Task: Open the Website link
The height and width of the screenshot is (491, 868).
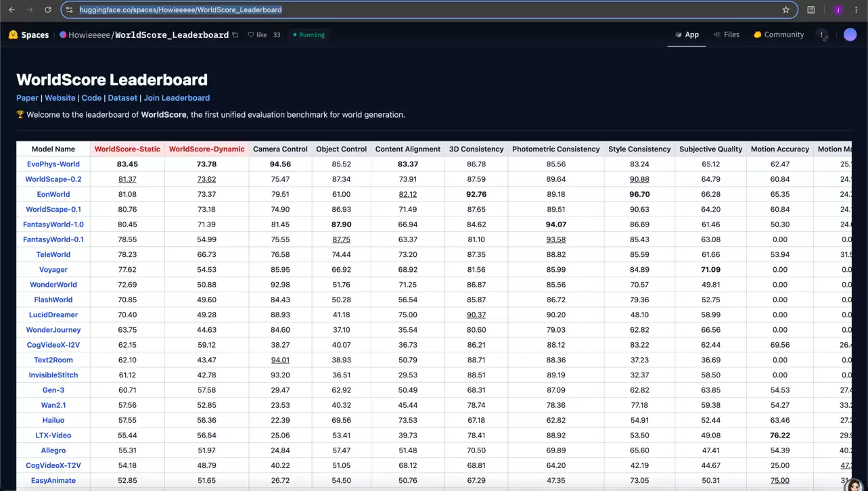Action: click(60, 98)
